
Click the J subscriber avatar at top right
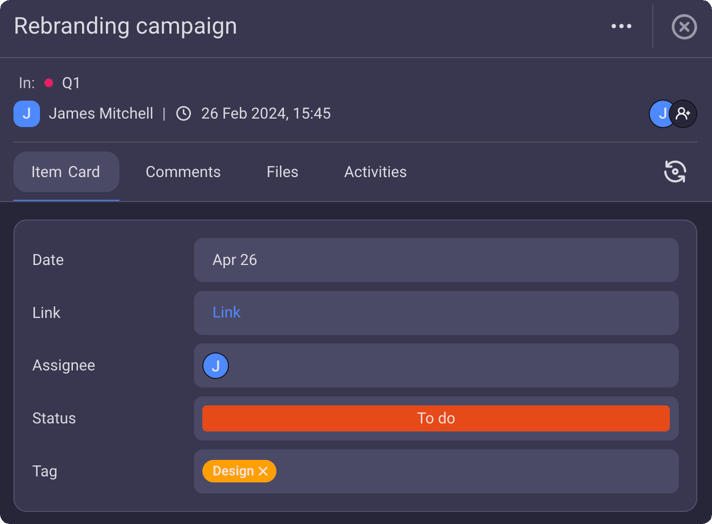pyautogui.click(x=661, y=114)
